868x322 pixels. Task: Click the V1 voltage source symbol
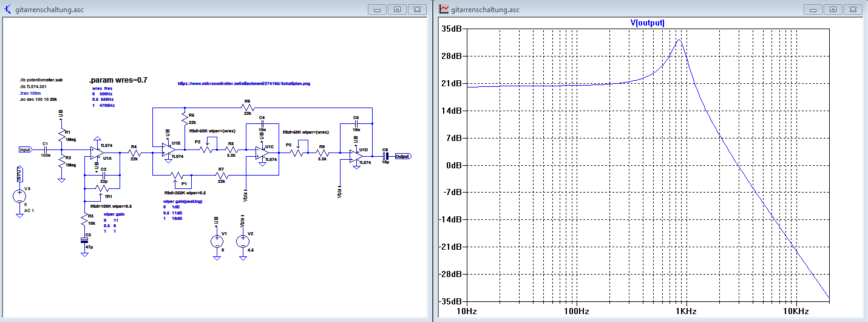(216, 241)
